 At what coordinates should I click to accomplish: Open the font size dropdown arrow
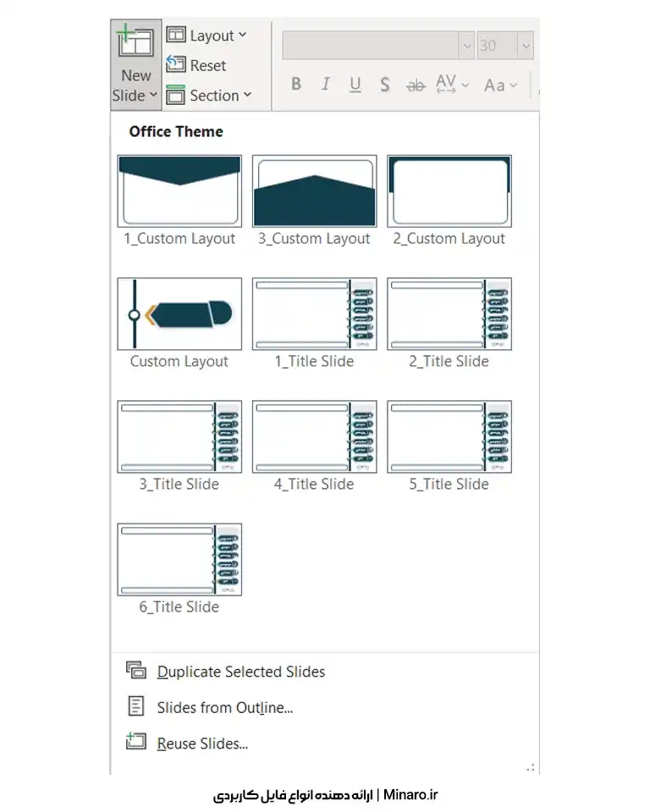click(x=526, y=45)
